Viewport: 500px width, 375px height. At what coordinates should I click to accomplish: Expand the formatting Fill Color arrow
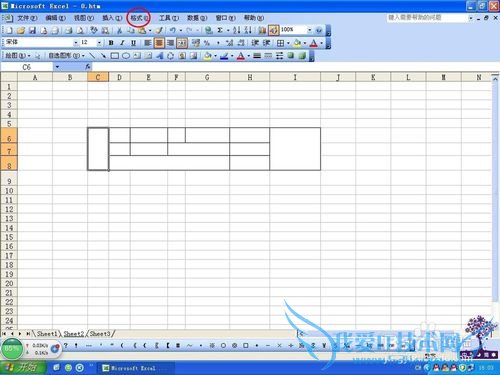click(x=305, y=43)
